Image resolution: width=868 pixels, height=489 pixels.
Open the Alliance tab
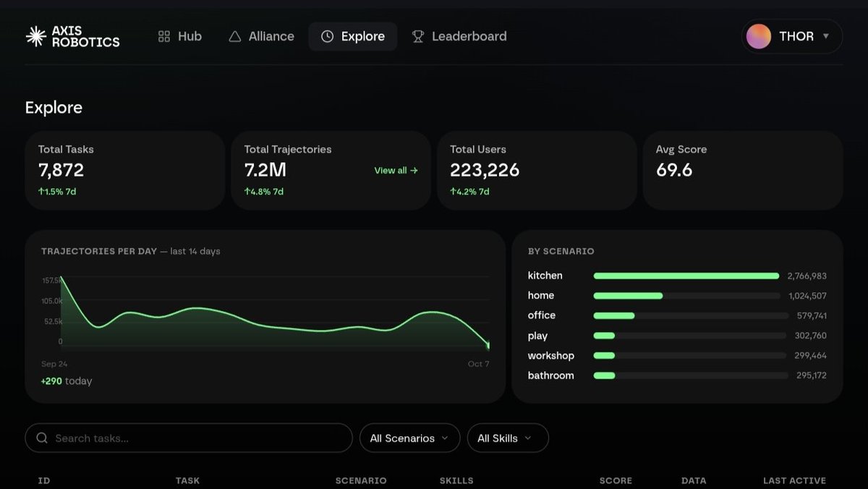pos(261,36)
